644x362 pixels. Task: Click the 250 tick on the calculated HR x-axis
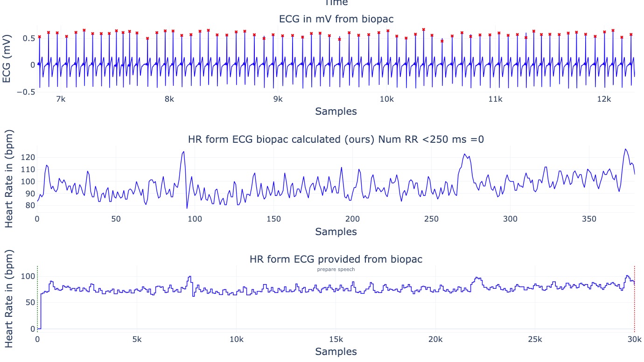click(x=432, y=219)
